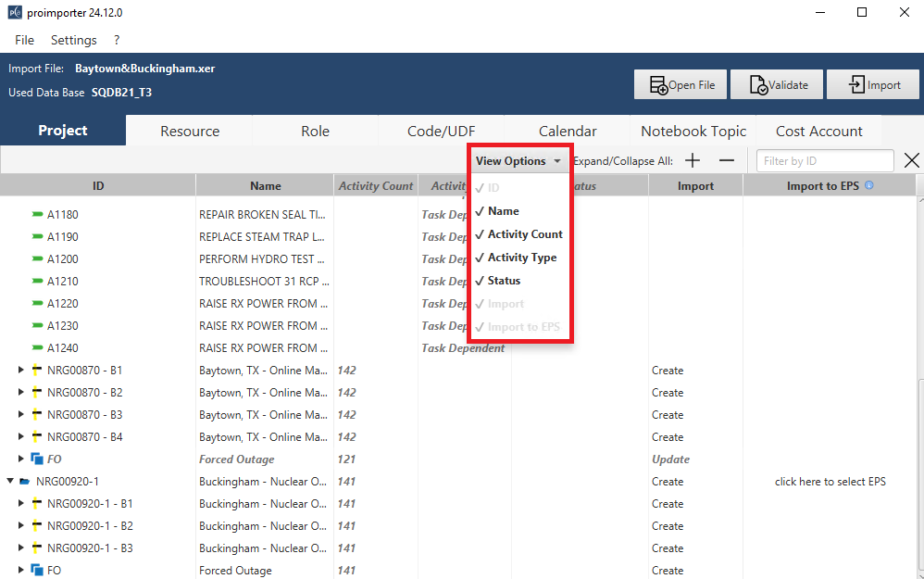This screenshot has height=579, width=924.
Task: Click the plus icon to expand all rows
Action: coord(693,160)
